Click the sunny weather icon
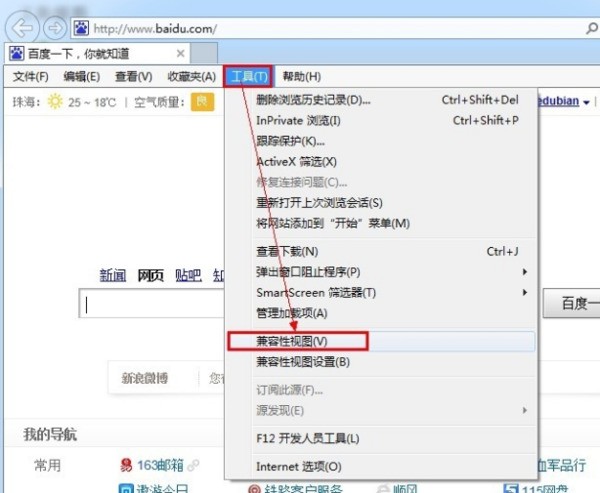This screenshot has height=493, width=600. pyautogui.click(x=55, y=102)
